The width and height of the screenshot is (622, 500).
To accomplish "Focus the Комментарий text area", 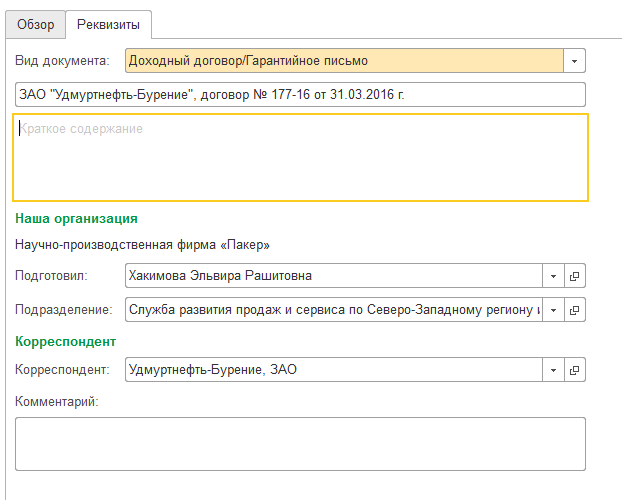I will point(300,444).
